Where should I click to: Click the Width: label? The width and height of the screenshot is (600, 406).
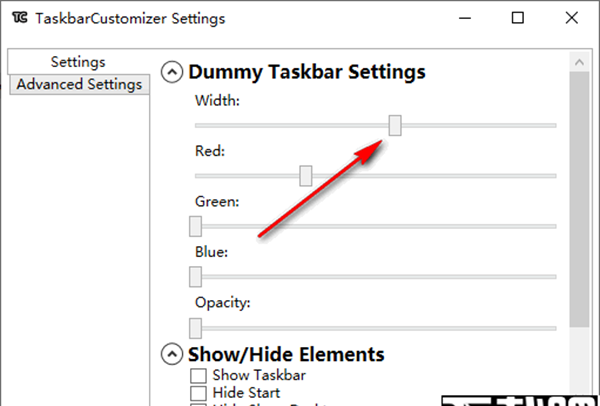click(x=217, y=101)
